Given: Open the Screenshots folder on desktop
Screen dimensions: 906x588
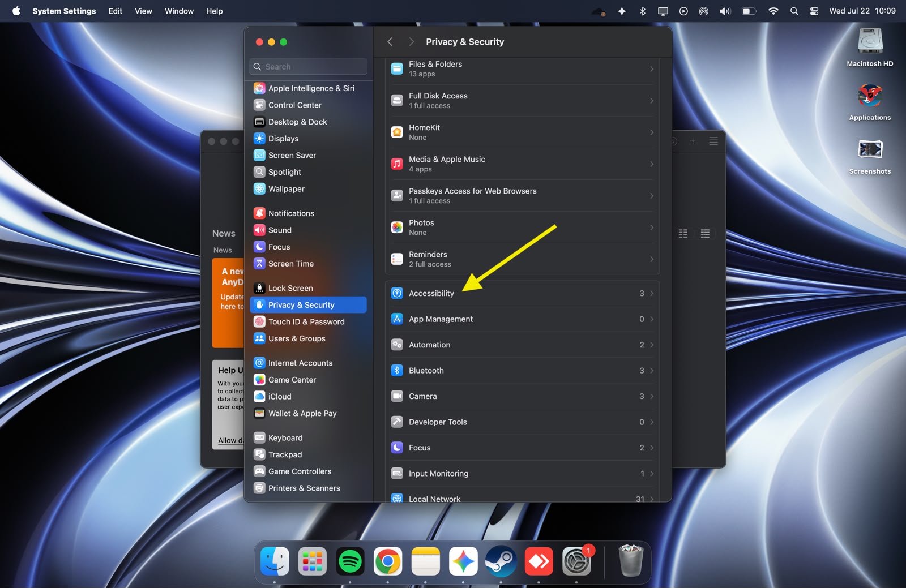Looking at the screenshot, I should click(870, 157).
